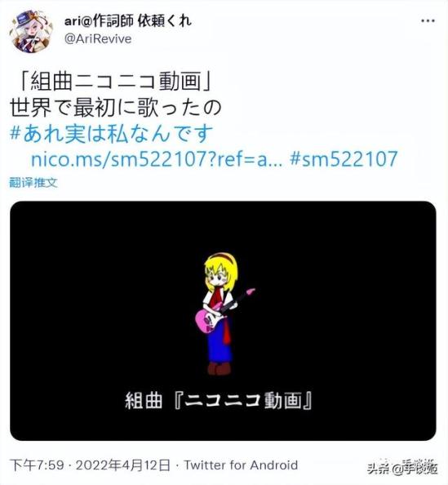
Task: Open the three-dot more options menu
Action: [428, 20]
